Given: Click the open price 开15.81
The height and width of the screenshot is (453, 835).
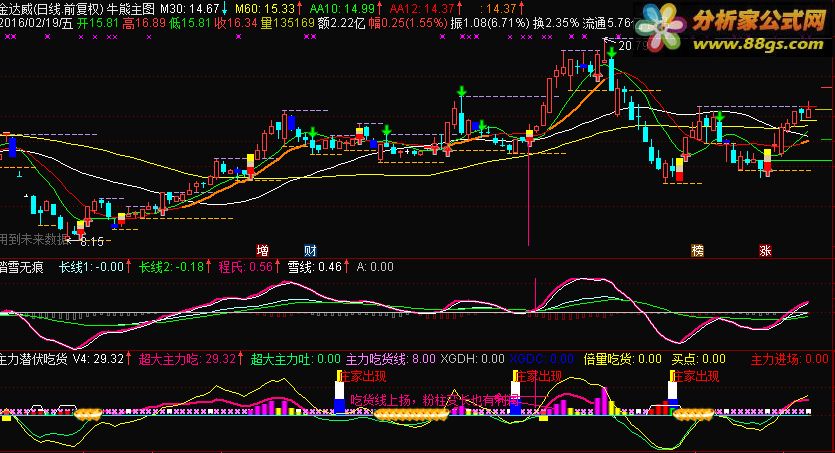Looking at the screenshot, I should coord(97,23).
